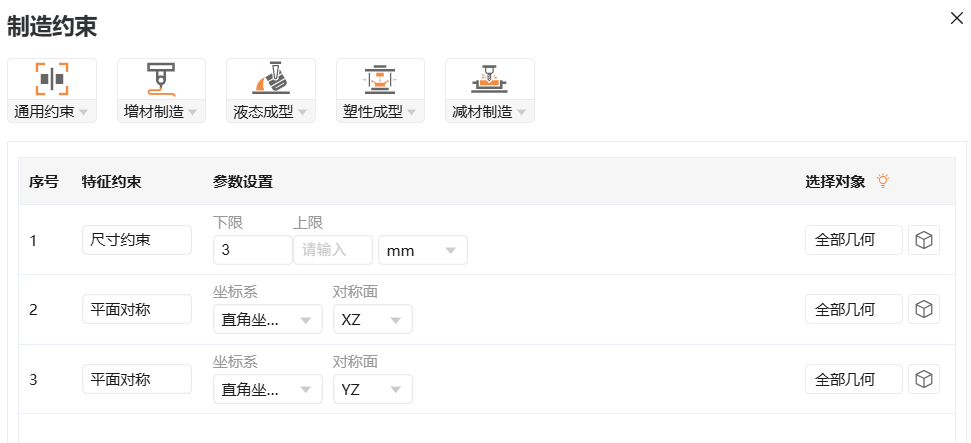
Task: Click the 平面对称 field in row 3
Action: (137, 379)
